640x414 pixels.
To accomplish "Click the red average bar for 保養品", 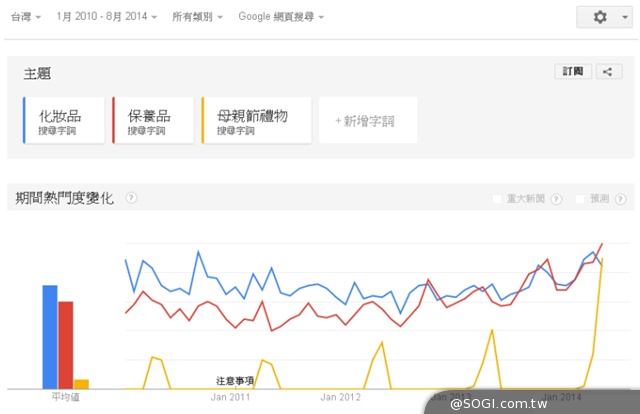I will [x=66, y=344].
